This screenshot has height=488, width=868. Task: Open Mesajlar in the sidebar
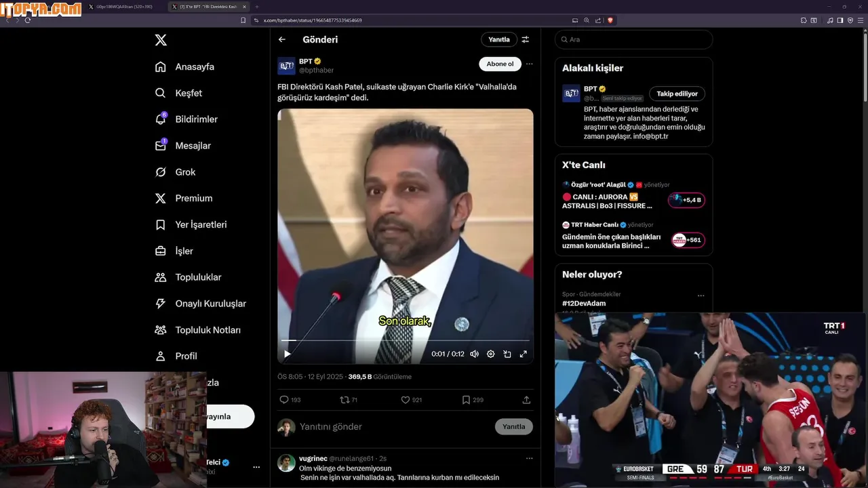(x=182, y=146)
